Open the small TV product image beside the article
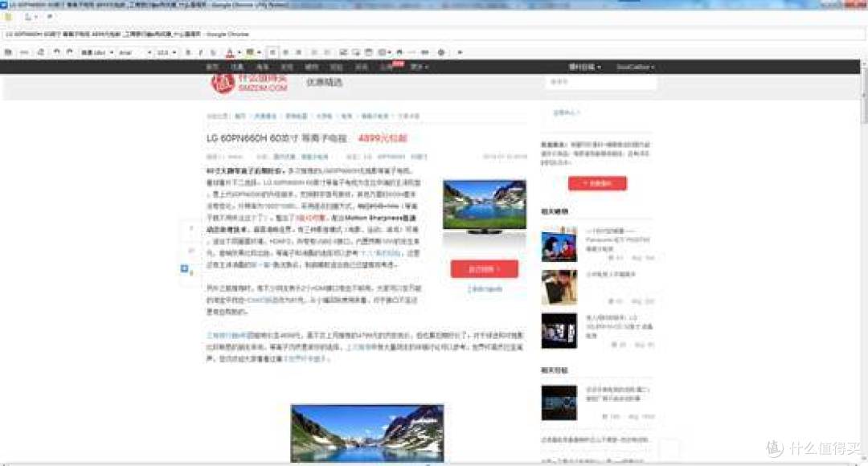The height and width of the screenshot is (466, 868). [x=485, y=206]
